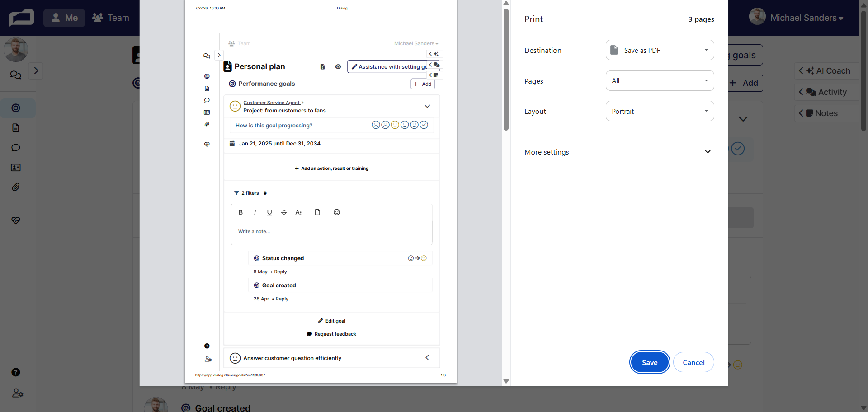
Task: Open the user settings gear icon
Action: click(18, 393)
